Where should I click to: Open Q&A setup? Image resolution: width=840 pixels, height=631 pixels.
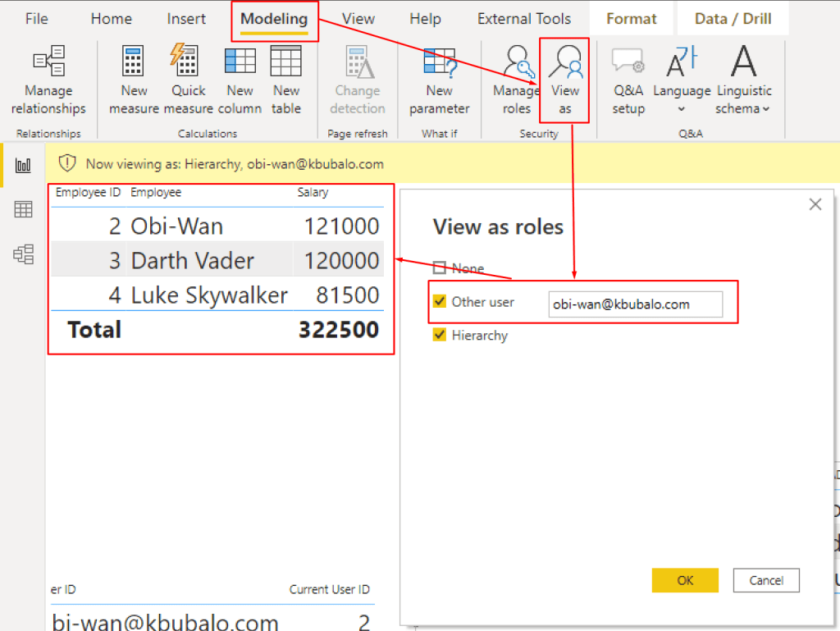pos(628,80)
